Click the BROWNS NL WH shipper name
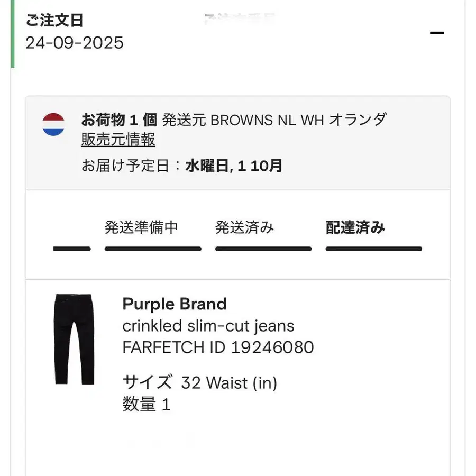 [267, 119]
